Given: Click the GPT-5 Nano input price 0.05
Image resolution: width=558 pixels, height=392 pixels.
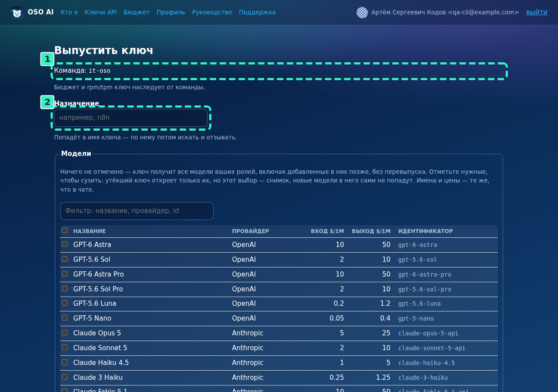Looking at the screenshot, I should coord(337,318).
